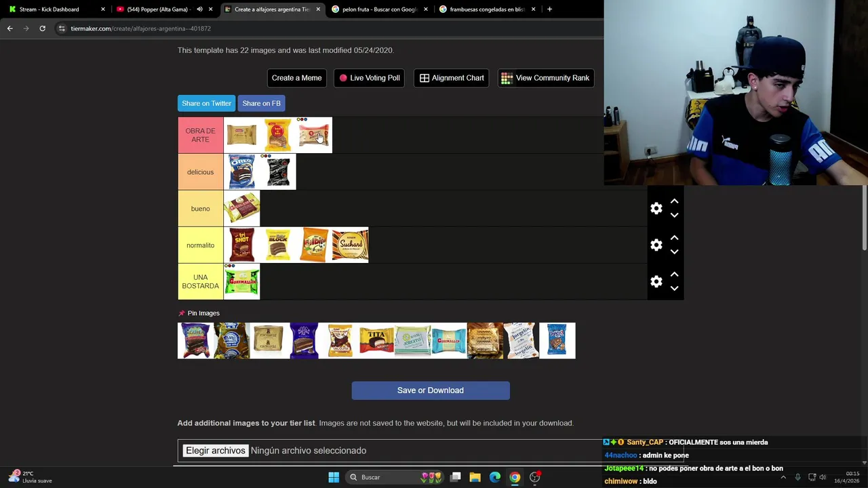Share the tier list on FB
The width and height of the screenshot is (868, 488).
click(261, 103)
